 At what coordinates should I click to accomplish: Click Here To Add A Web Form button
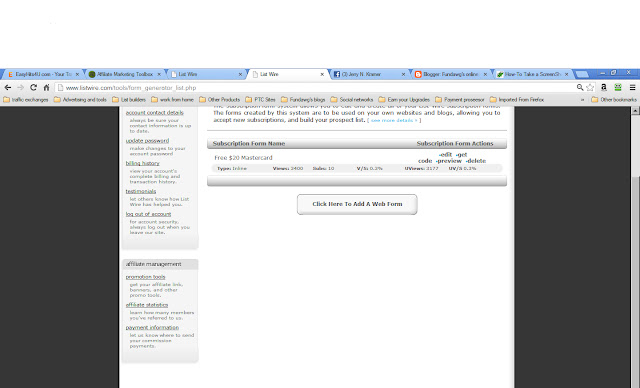(357, 204)
